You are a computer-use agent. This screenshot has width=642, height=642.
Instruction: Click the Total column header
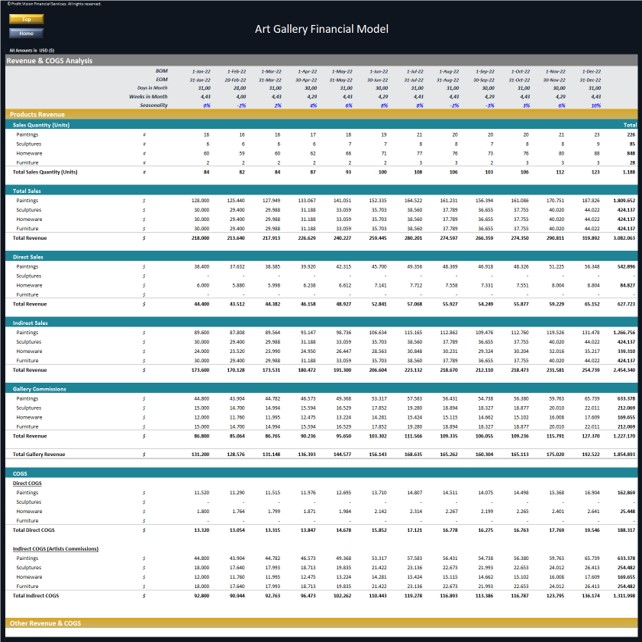630,125
